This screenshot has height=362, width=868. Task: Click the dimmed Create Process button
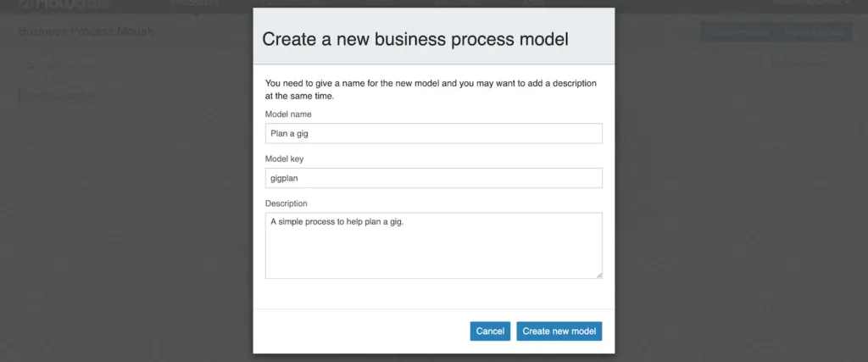(x=738, y=32)
